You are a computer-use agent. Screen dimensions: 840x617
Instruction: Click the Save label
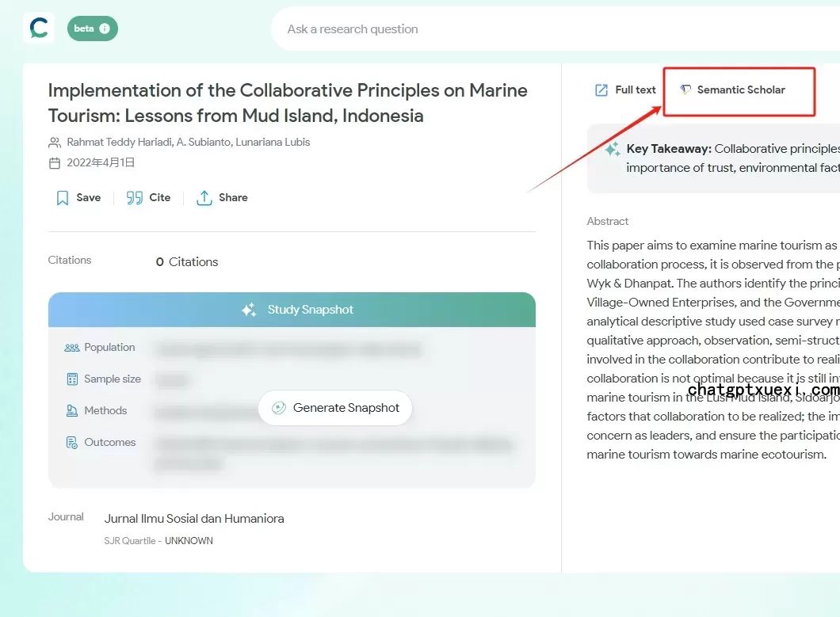tap(89, 198)
